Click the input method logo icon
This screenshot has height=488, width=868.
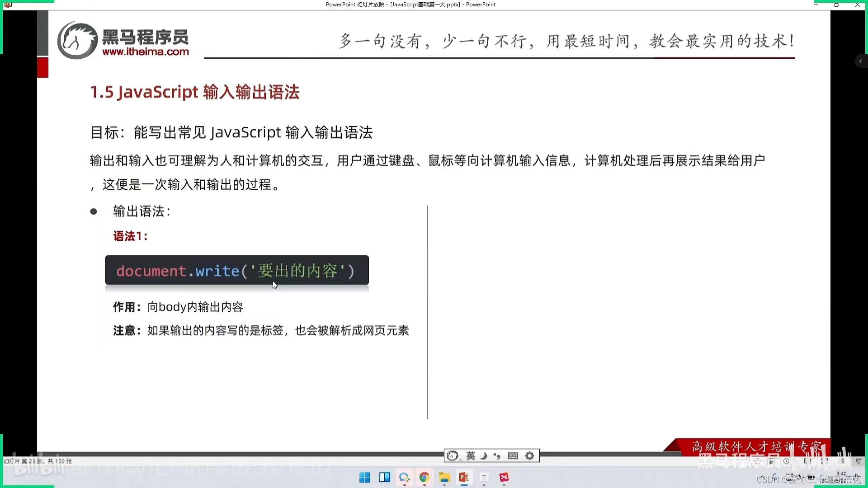[453, 456]
